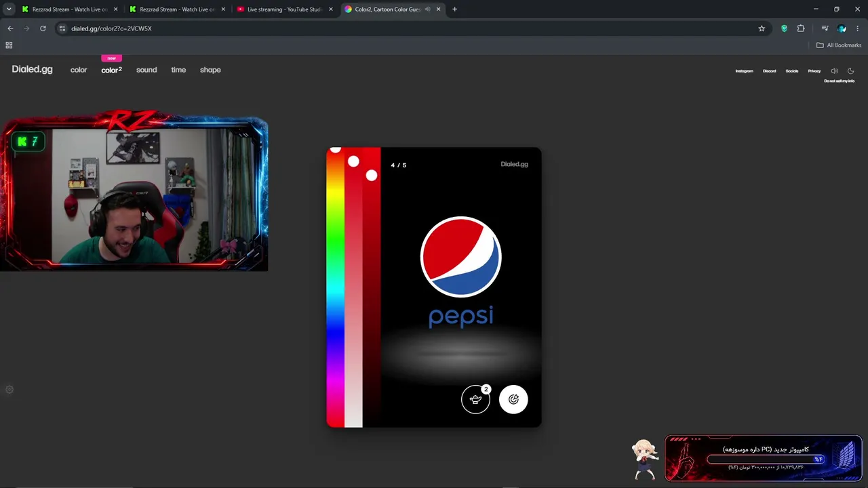Open the color game mode

pos(79,70)
